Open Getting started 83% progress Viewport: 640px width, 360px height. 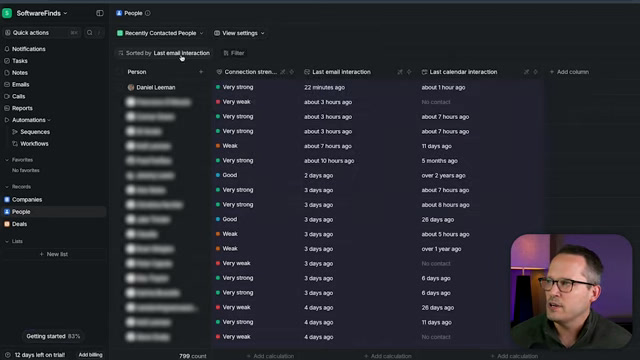tap(53, 336)
